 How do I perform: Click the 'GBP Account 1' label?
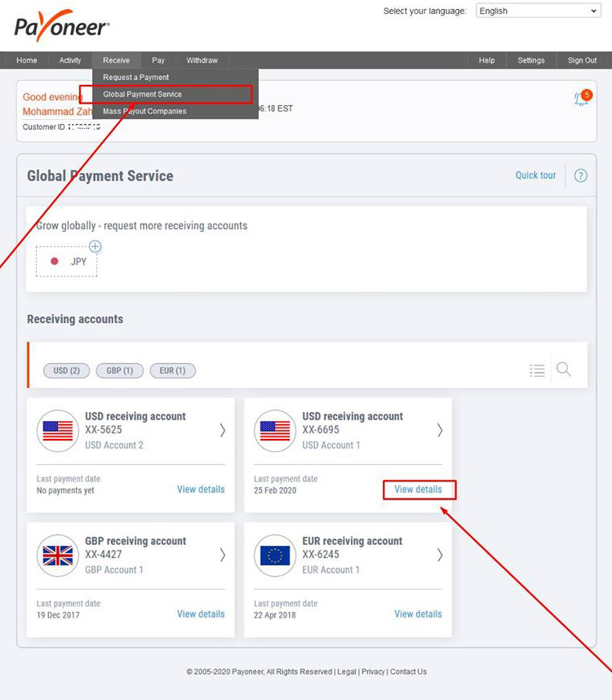coord(114,569)
